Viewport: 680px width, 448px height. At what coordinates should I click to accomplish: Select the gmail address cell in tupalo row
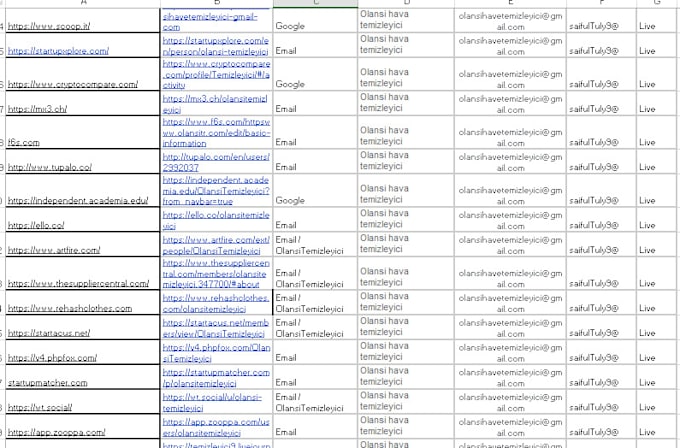pyautogui.click(x=510, y=162)
